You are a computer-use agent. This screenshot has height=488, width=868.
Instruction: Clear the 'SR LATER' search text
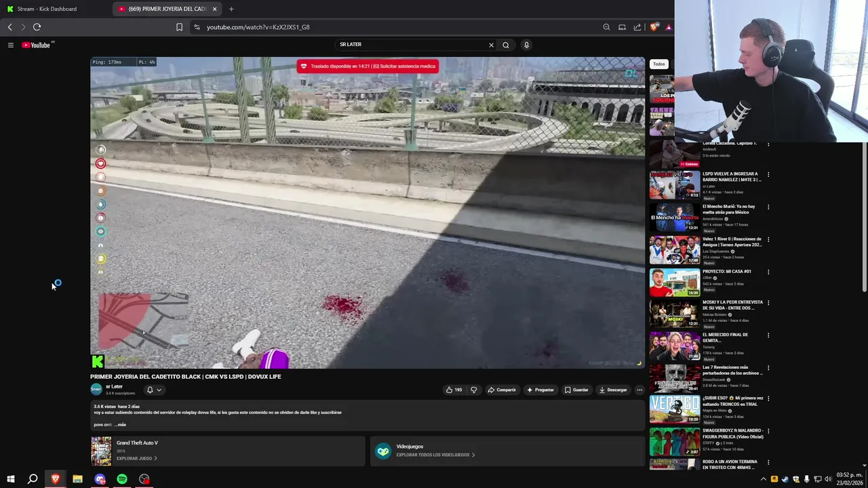491,45
